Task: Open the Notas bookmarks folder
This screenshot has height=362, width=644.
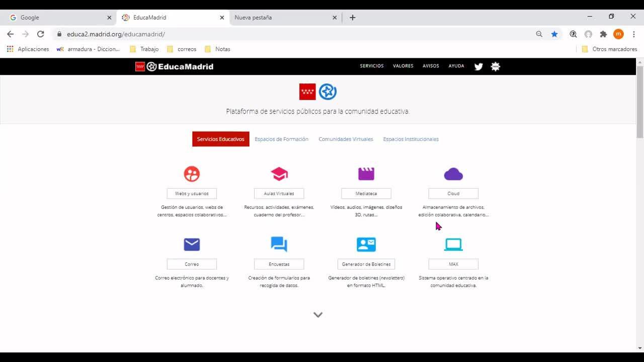Action: click(218, 49)
